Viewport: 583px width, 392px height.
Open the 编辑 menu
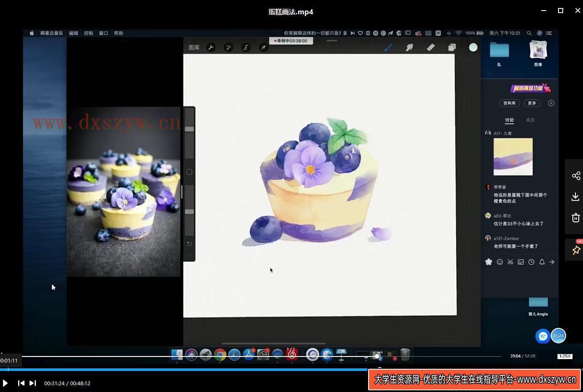point(73,33)
